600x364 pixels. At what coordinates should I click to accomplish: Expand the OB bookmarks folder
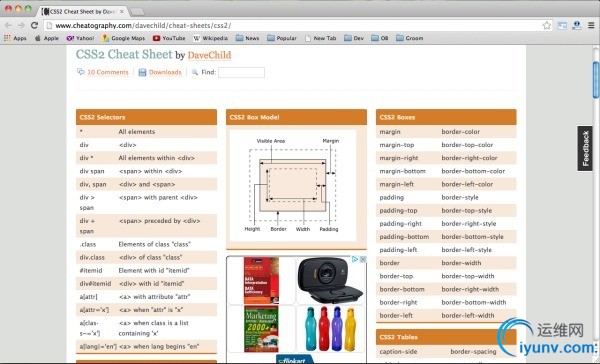coord(380,38)
